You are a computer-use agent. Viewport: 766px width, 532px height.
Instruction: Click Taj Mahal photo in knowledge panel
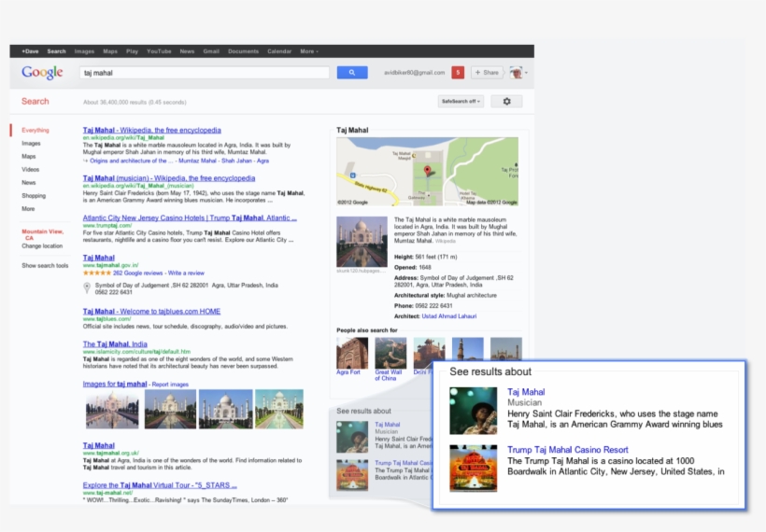click(x=362, y=242)
